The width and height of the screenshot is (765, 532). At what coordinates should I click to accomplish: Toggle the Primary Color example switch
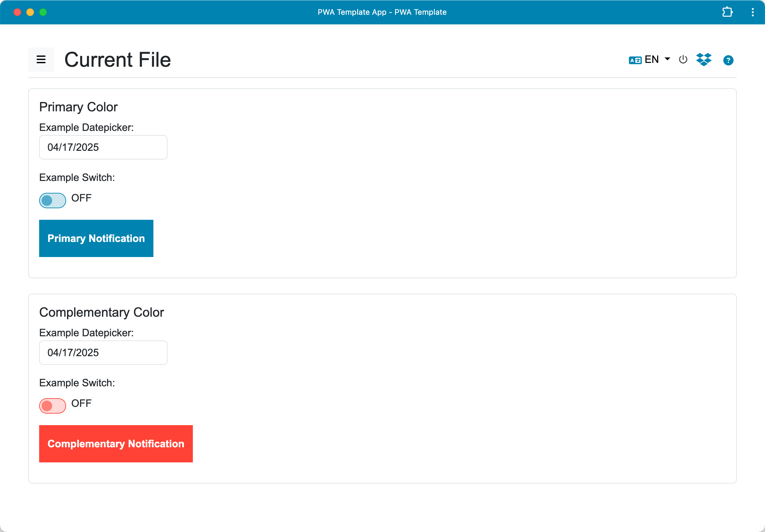pyautogui.click(x=53, y=200)
